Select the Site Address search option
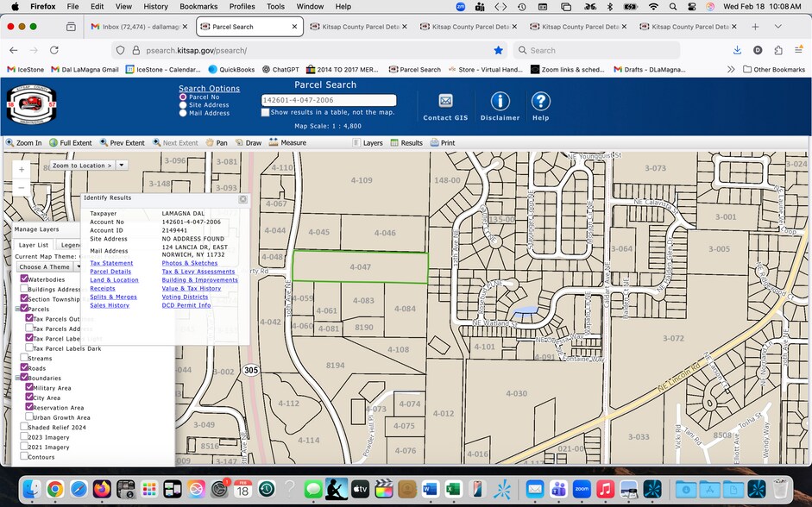The height and width of the screenshot is (507, 812). click(x=183, y=105)
